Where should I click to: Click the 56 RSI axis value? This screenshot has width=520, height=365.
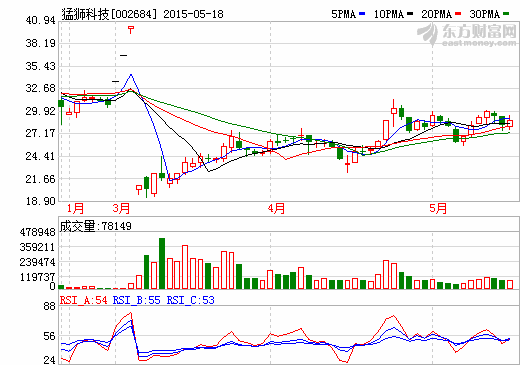coord(49,337)
